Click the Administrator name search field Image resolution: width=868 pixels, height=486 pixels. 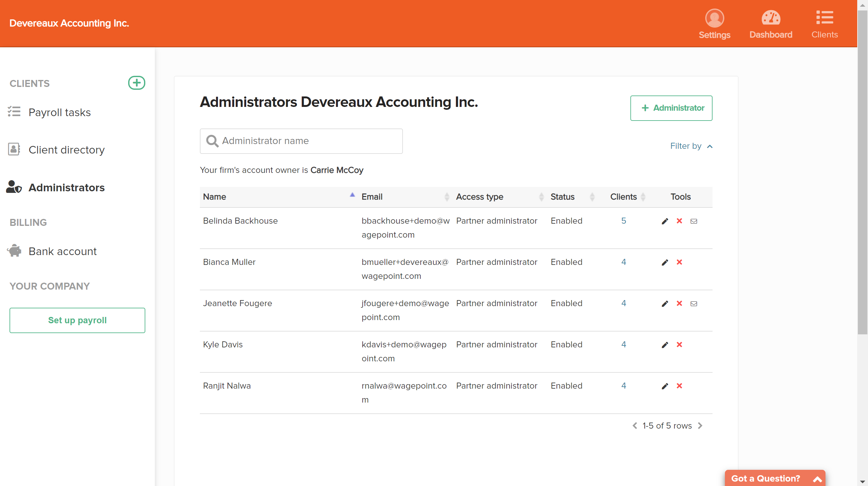tap(301, 141)
